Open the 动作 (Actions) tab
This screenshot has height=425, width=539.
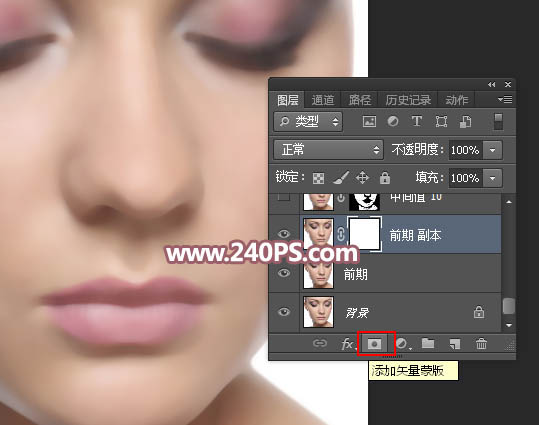[456, 100]
